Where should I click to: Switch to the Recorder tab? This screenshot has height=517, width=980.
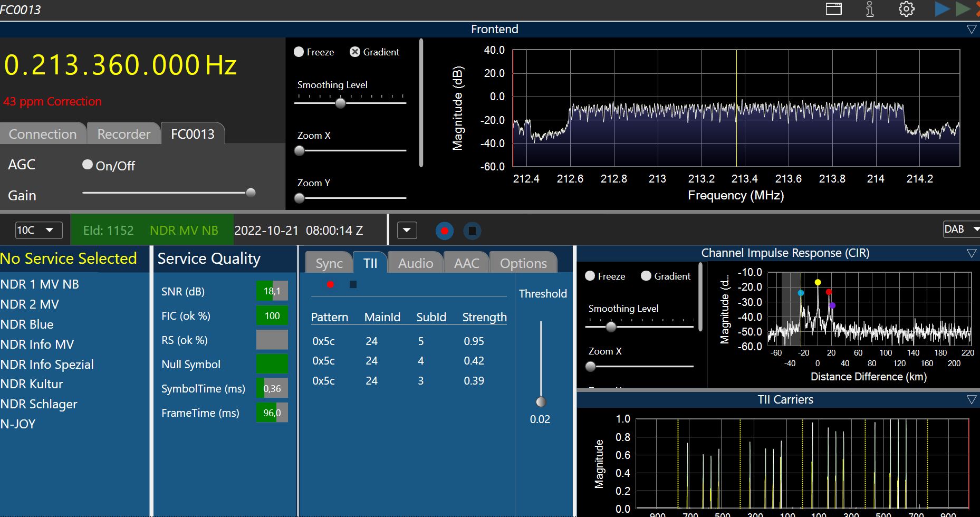(123, 134)
